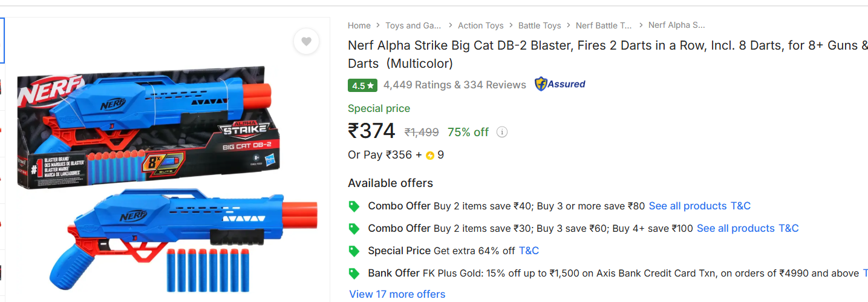Open See all products for ₹40 combo

(687, 206)
